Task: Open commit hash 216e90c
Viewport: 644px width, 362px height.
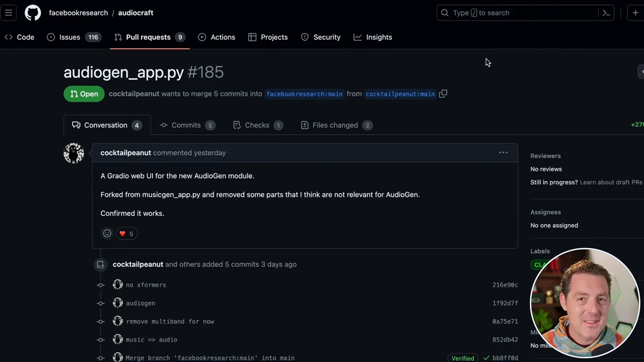Action: [x=505, y=285]
